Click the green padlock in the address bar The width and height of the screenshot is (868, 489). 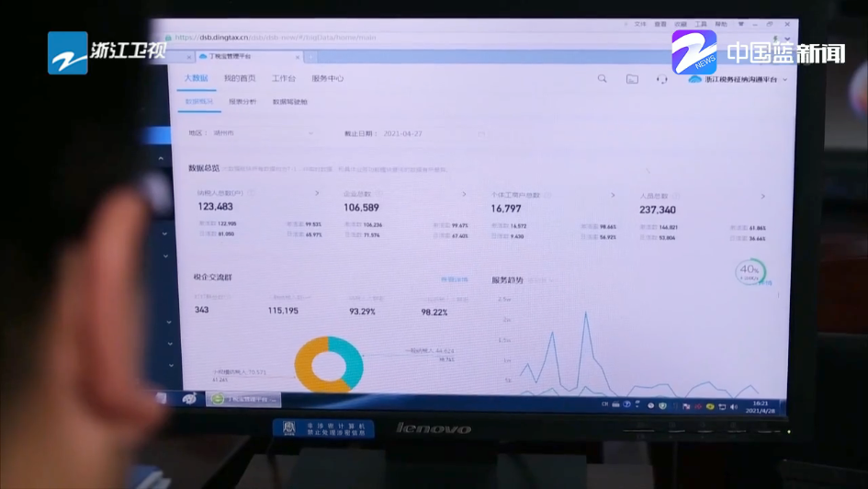coord(168,38)
